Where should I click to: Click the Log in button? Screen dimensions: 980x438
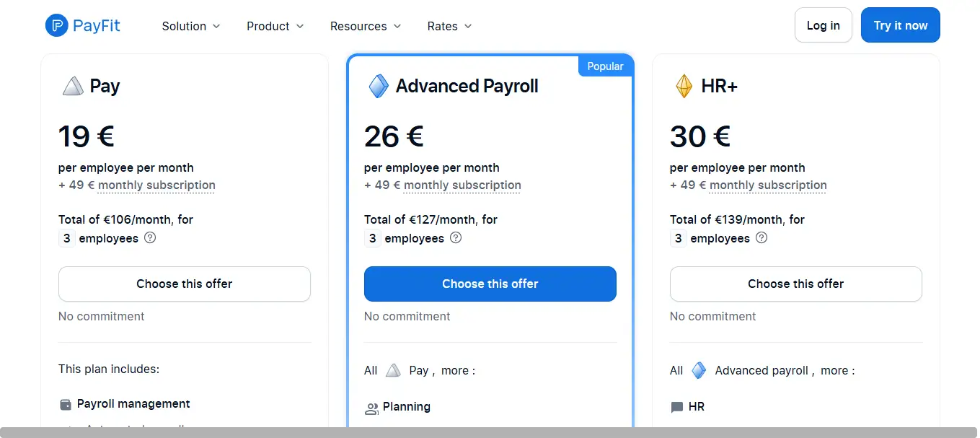pos(823,25)
